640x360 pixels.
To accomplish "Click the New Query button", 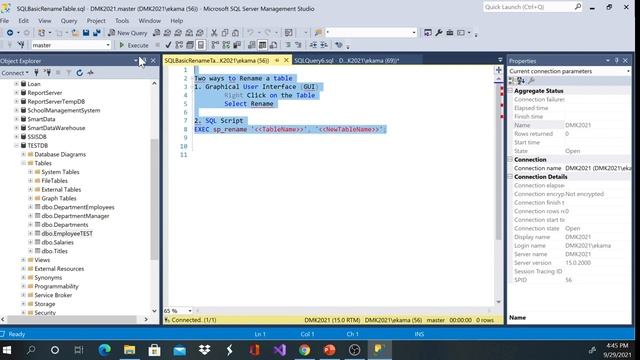I will (x=127, y=33).
